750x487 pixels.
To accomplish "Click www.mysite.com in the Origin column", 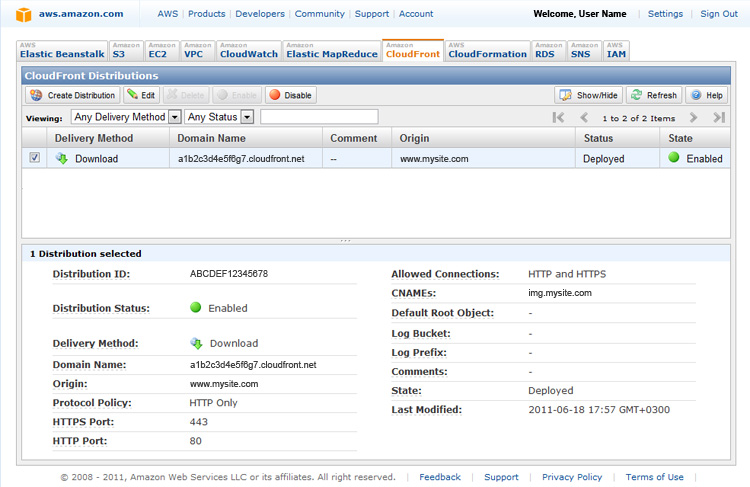I will click(x=434, y=159).
